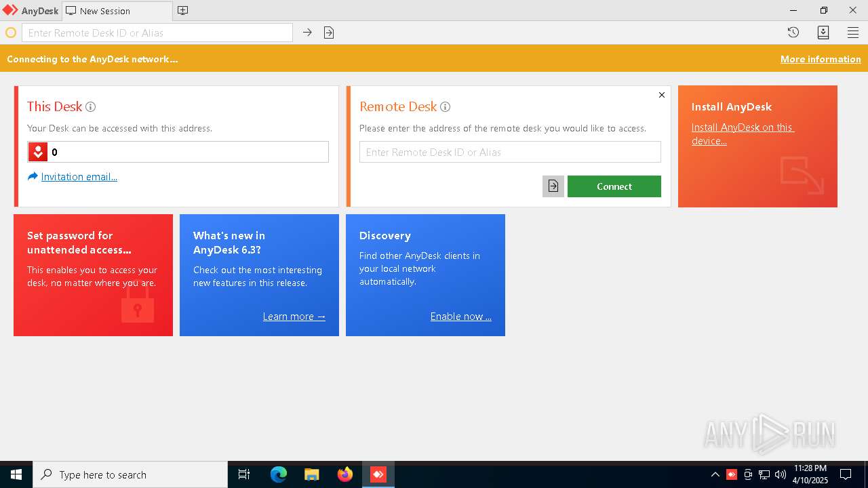Click What's new in AnyDesk 6.3 heading

[x=229, y=243]
